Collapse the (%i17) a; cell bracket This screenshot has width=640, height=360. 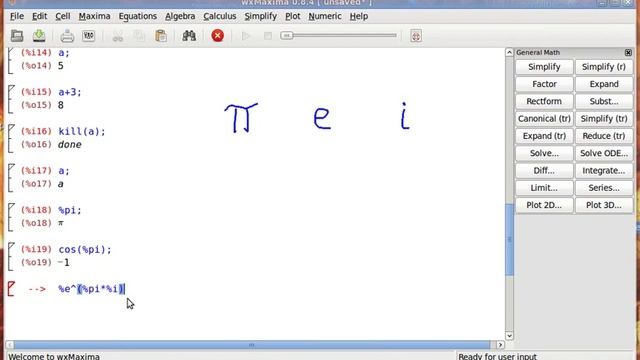point(11,178)
